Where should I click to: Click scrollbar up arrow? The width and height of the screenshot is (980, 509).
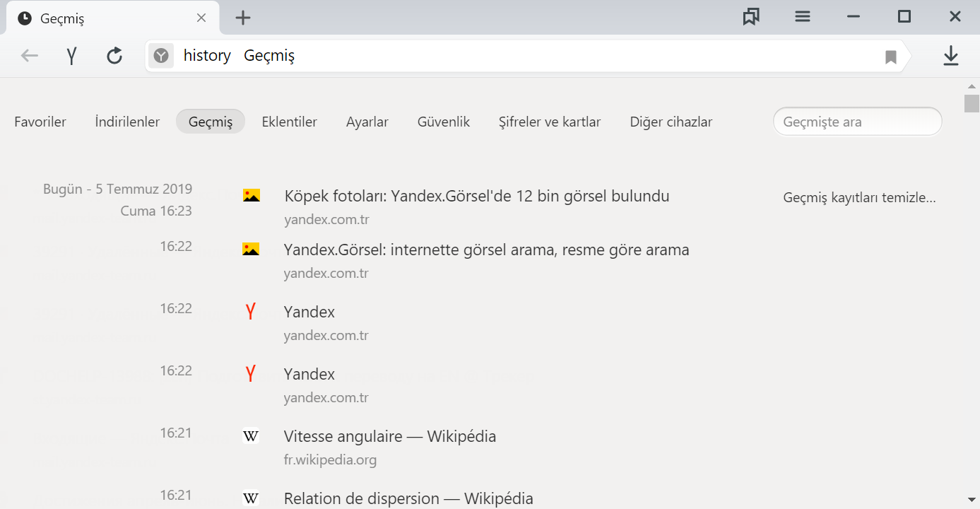click(x=972, y=86)
